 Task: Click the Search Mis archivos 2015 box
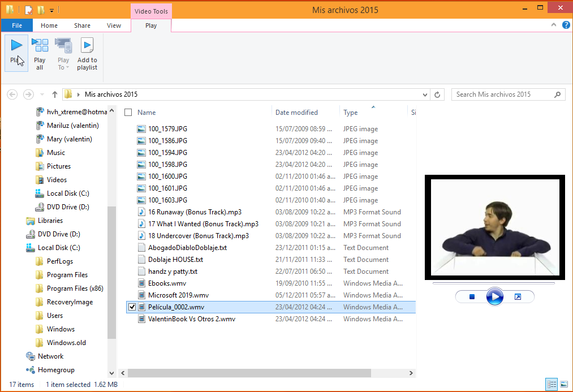(503, 94)
